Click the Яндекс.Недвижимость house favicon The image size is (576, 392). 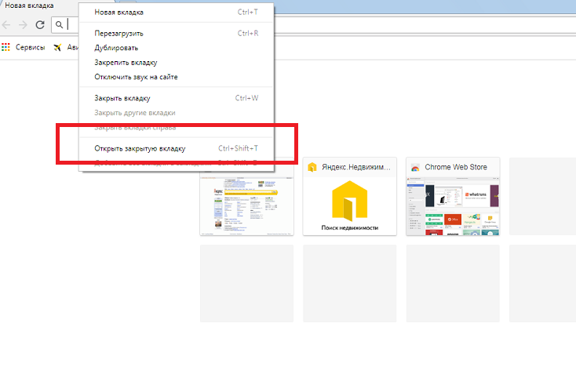click(312, 167)
